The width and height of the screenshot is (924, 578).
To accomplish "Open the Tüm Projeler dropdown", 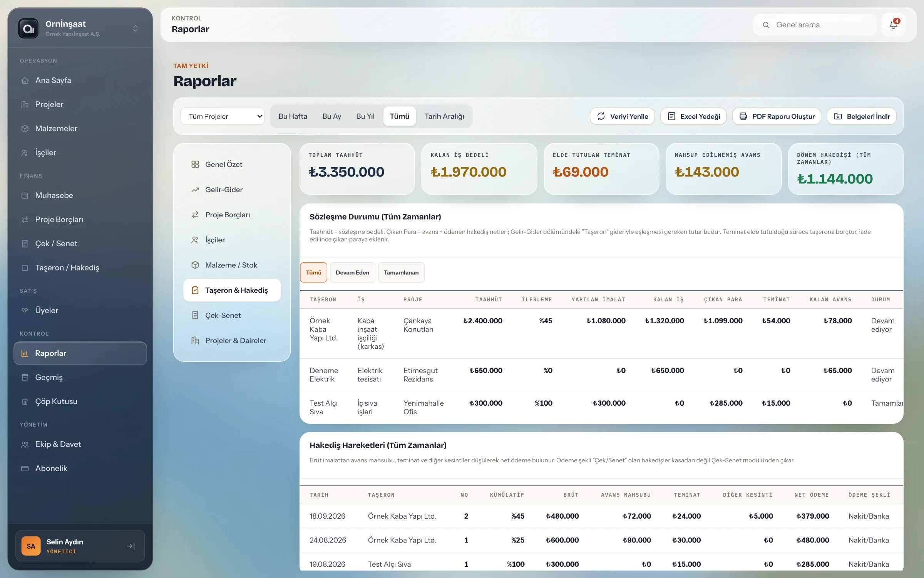I will click(223, 116).
